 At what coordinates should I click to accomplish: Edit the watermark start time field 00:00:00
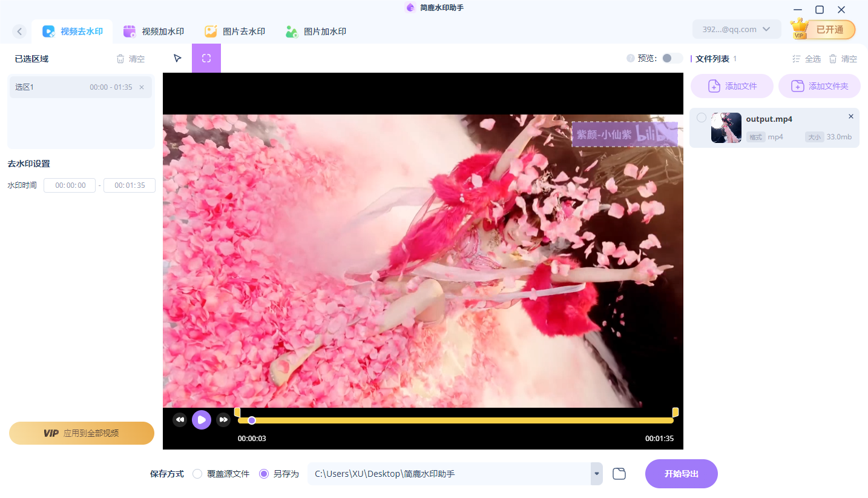point(70,185)
